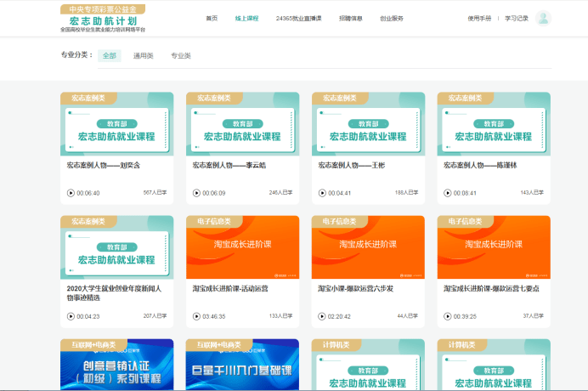Screen dimensions: 588x391
Task: Select the 专业类 category filter
Action: coord(181,55)
